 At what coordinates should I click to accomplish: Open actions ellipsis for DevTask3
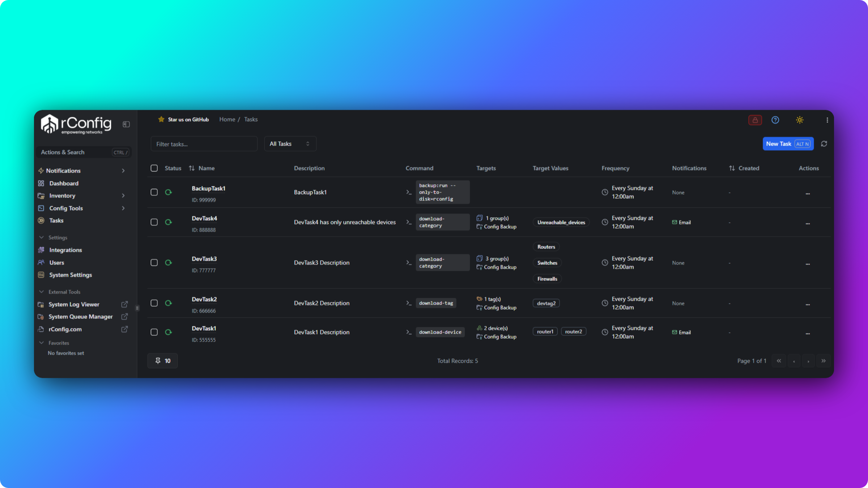tap(808, 264)
